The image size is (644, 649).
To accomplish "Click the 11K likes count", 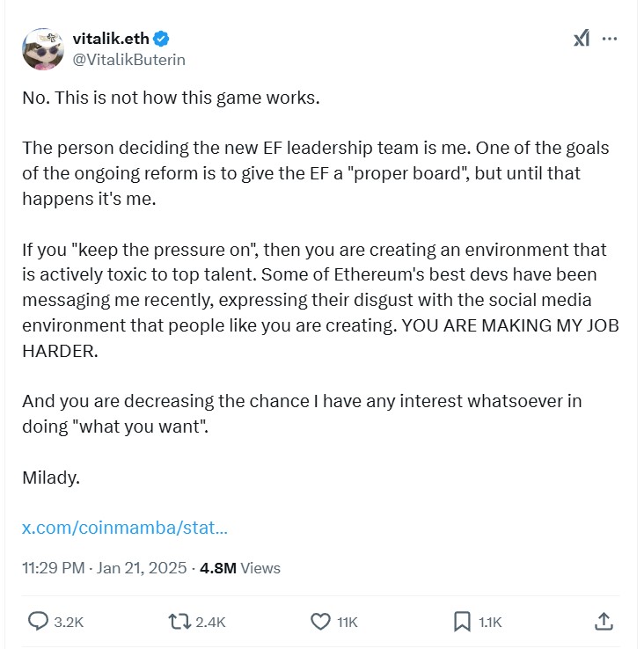I will click(x=347, y=622).
